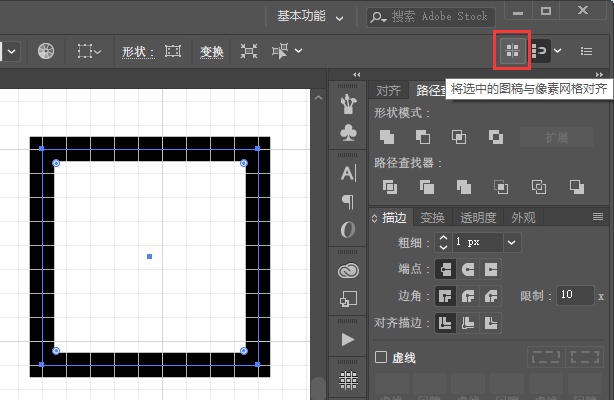The width and height of the screenshot is (614, 400).
Task: Select bevel join corner option
Action: [x=490, y=296]
